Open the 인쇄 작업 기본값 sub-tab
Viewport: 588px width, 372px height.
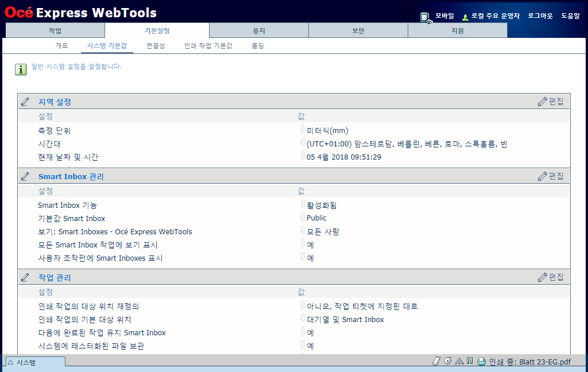(x=208, y=46)
